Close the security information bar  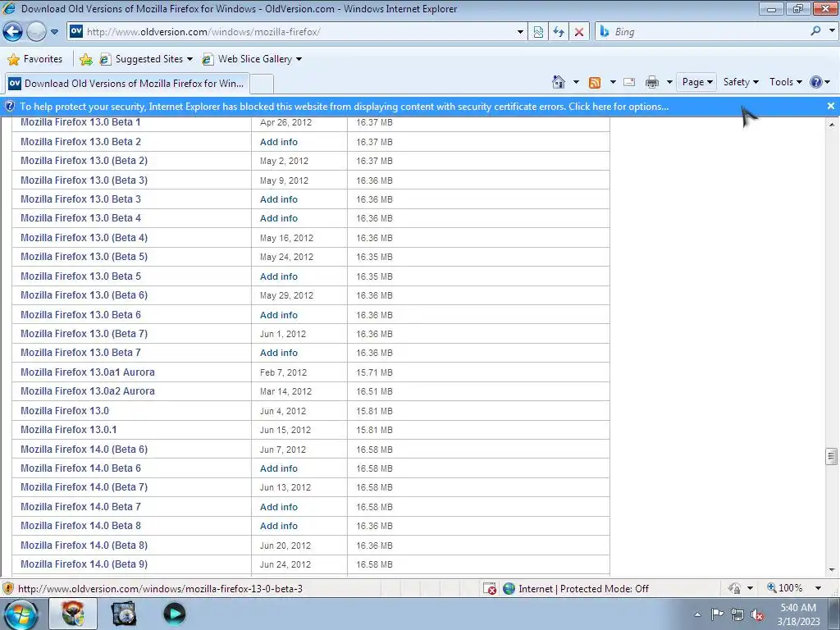[831, 106]
